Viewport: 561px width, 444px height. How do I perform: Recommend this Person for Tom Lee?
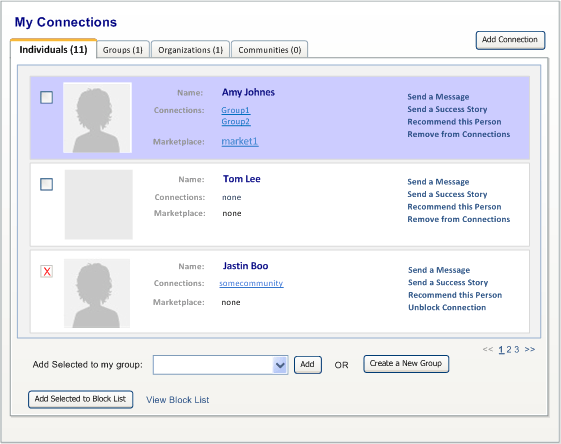pos(454,207)
